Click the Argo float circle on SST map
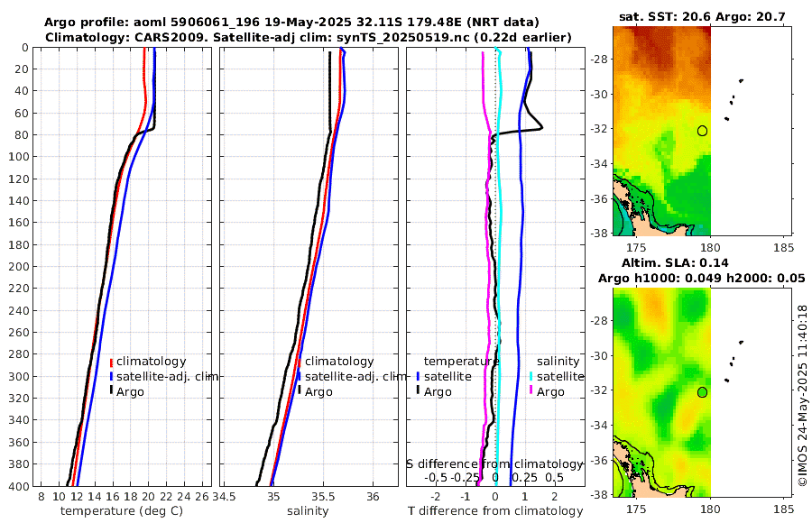The image size is (812, 523). coord(702,131)
